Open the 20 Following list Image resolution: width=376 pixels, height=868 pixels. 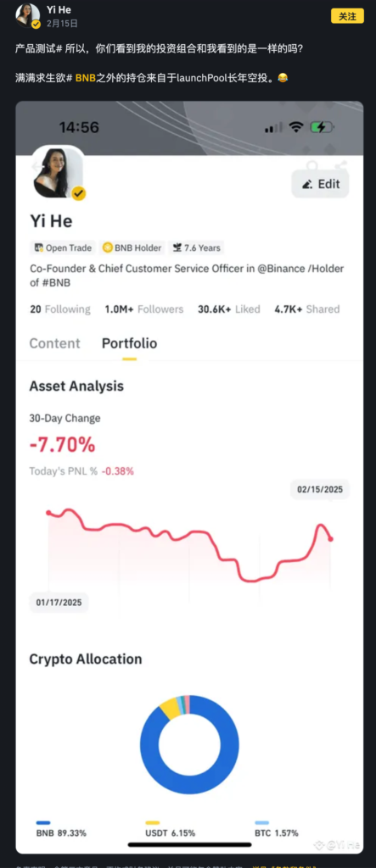click(60, 309)
